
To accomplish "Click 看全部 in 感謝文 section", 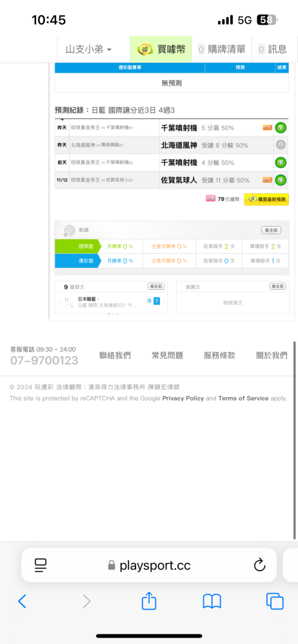I will 278,287.
